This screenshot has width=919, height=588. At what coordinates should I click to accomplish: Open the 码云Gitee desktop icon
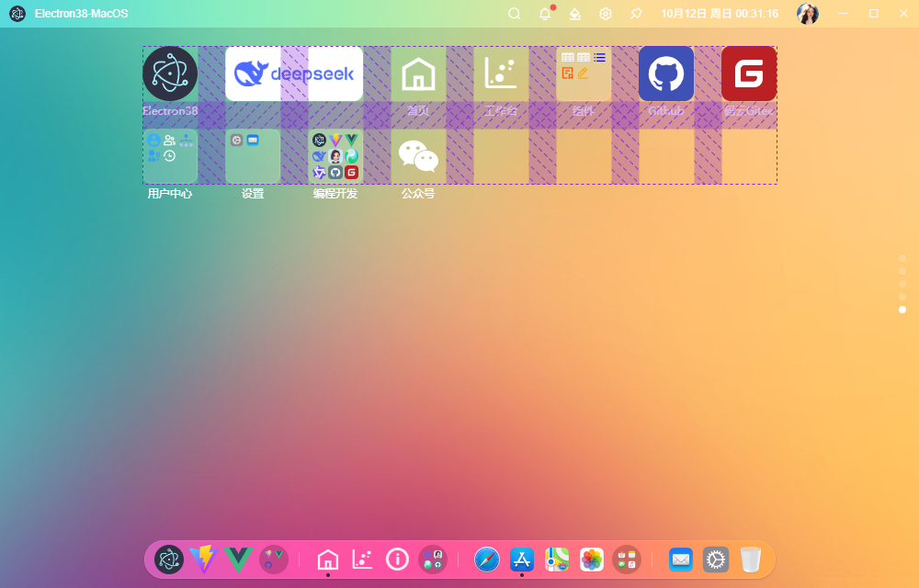tap(749, 73)
